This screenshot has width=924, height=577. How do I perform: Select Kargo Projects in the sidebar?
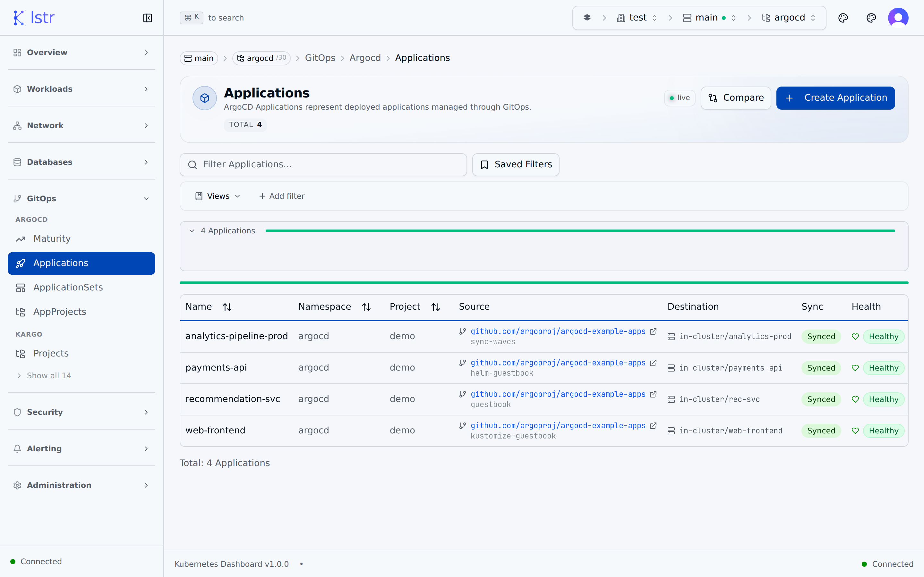pyautogui.click(x=51, y=353)
